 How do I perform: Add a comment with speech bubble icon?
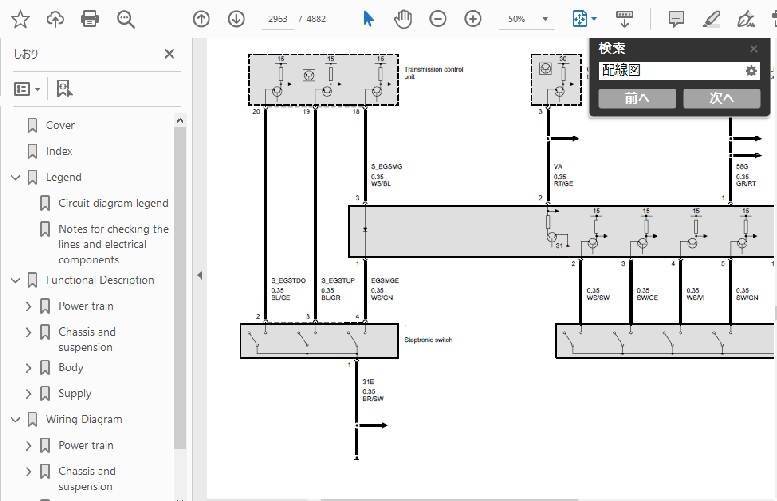(676, 19)
